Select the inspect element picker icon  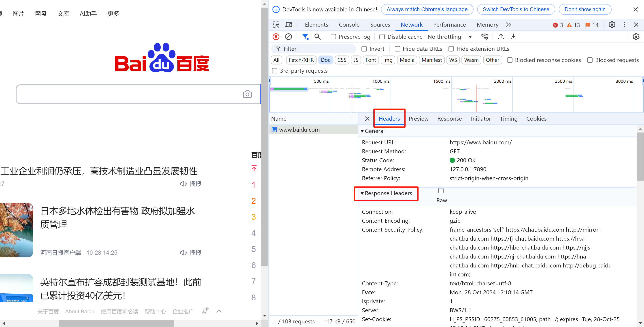(276, 25)
